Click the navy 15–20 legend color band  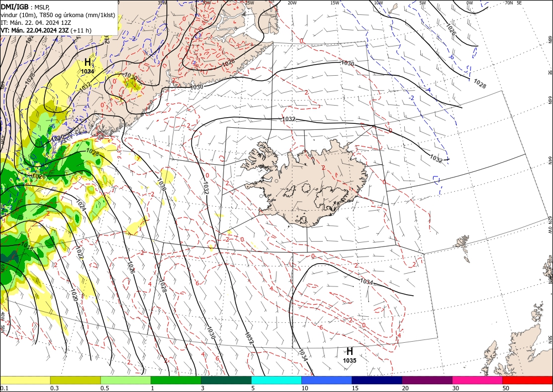point(377,380)
